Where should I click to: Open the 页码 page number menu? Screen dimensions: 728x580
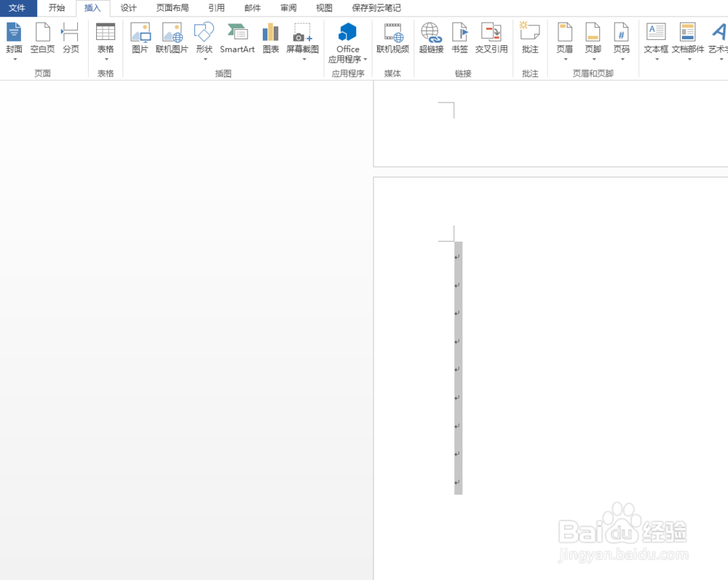coord(622,41)
